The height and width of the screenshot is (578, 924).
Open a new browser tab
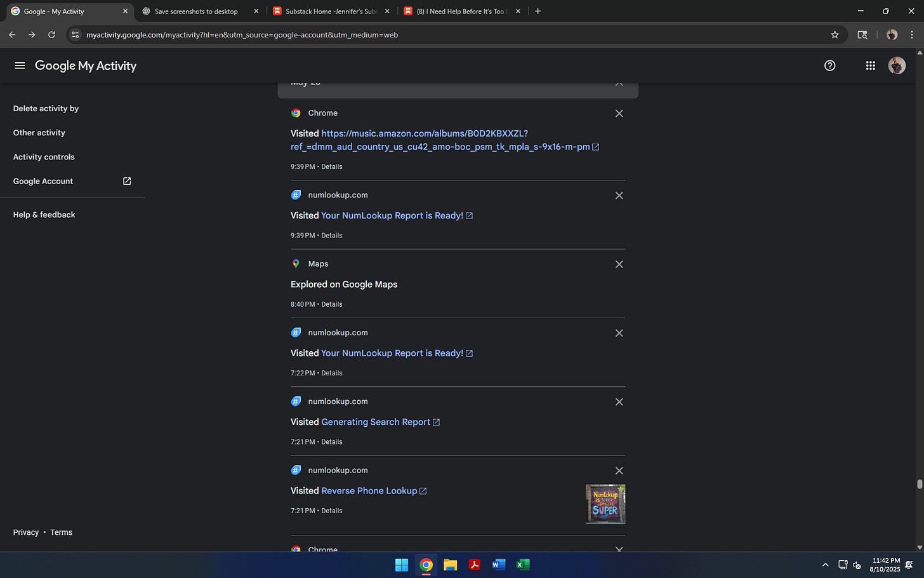(538, 11)
